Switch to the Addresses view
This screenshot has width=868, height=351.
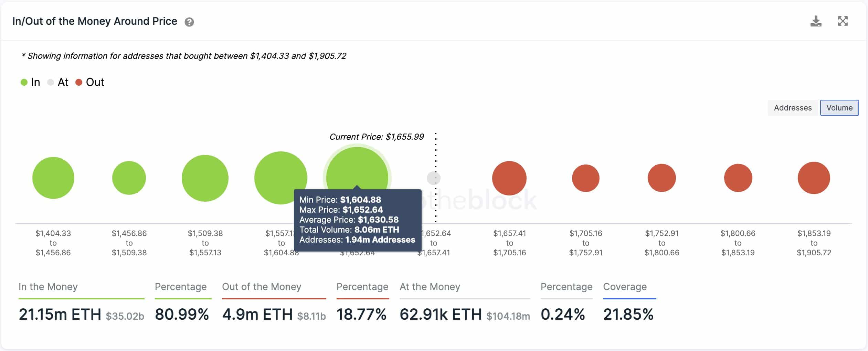click(x=793, y=108)
